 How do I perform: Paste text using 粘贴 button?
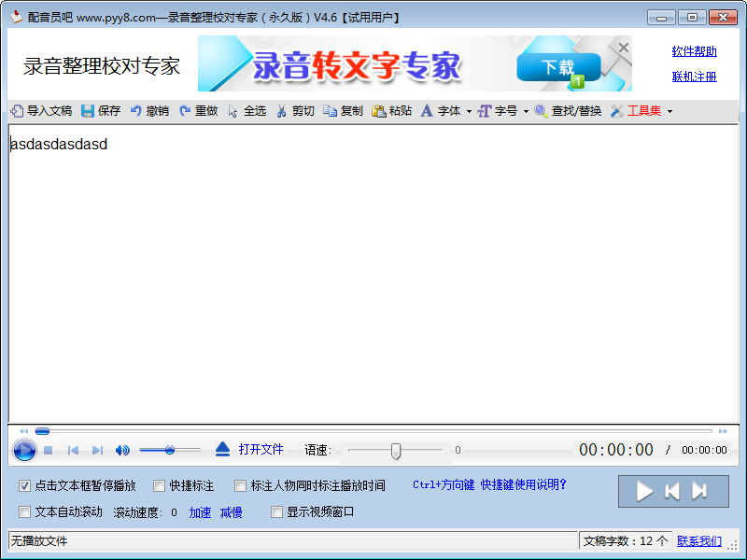391,111
